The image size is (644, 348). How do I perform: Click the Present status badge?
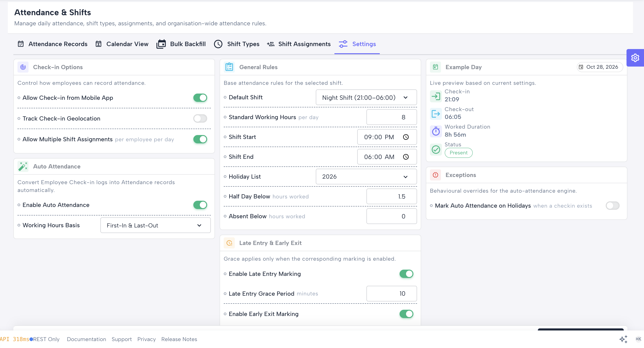point(458,153)
